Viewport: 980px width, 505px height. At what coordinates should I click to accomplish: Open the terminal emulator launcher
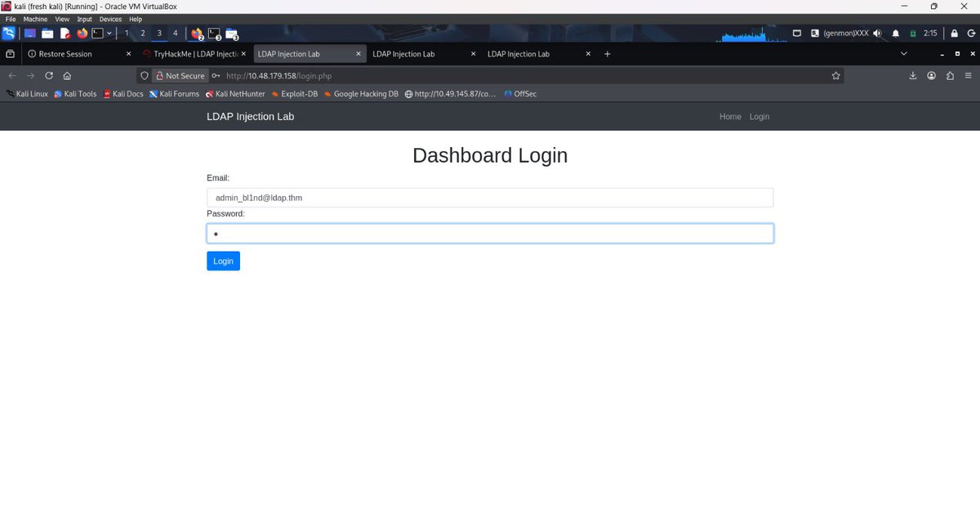pos(98,34)
